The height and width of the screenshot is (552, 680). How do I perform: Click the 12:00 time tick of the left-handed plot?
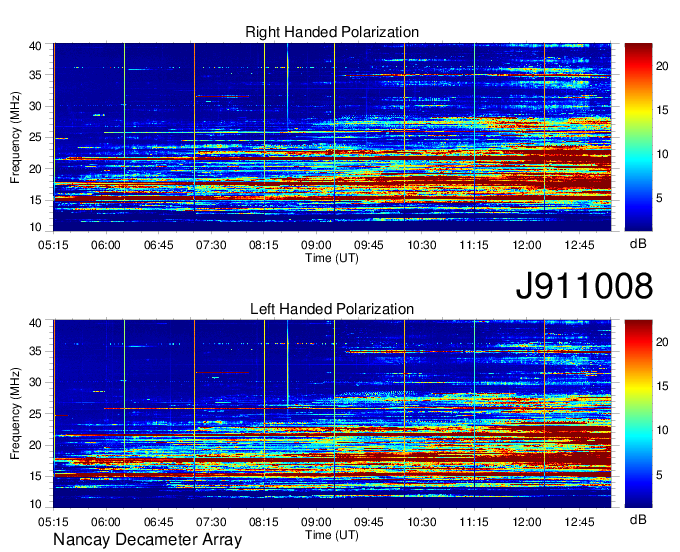[527, 522]
